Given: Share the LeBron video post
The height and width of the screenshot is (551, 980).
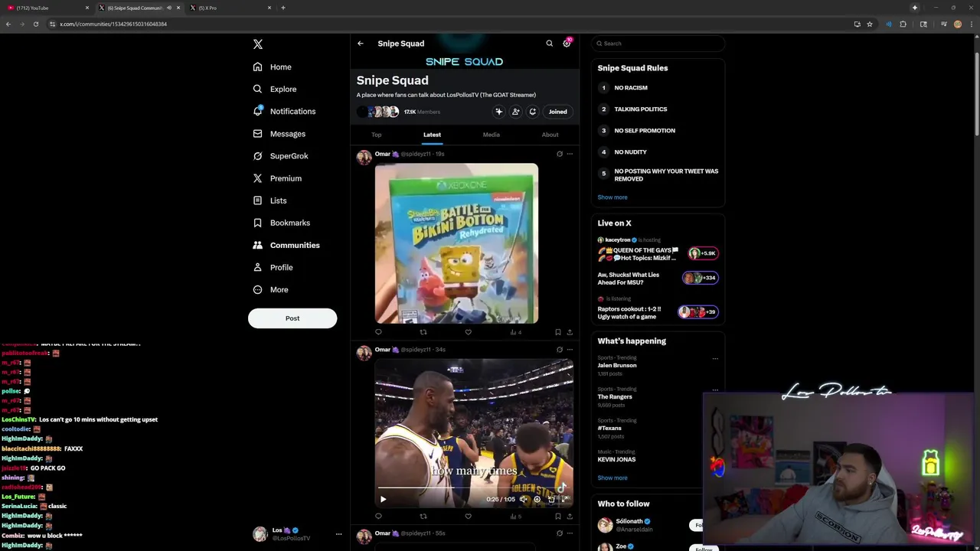Looking at the screenshot, I should 570,517.
